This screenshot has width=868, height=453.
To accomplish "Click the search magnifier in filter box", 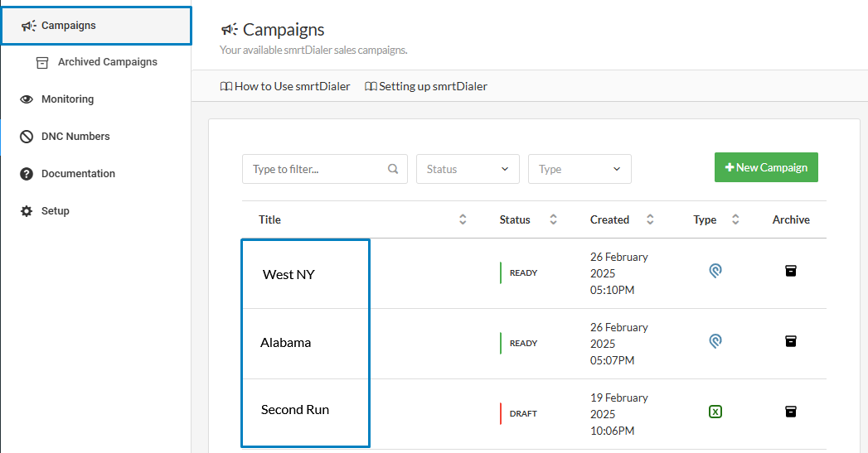I will [x=393, y=169].
